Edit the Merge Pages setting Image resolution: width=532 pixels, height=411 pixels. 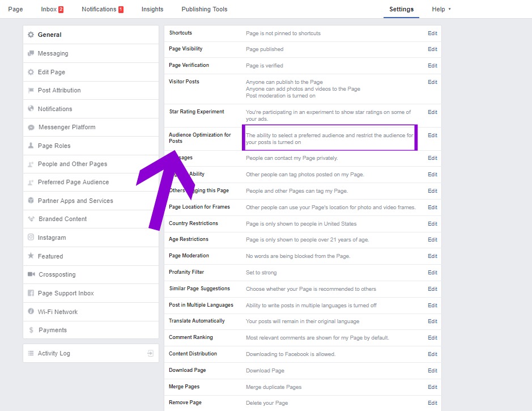tap(432, 387)
